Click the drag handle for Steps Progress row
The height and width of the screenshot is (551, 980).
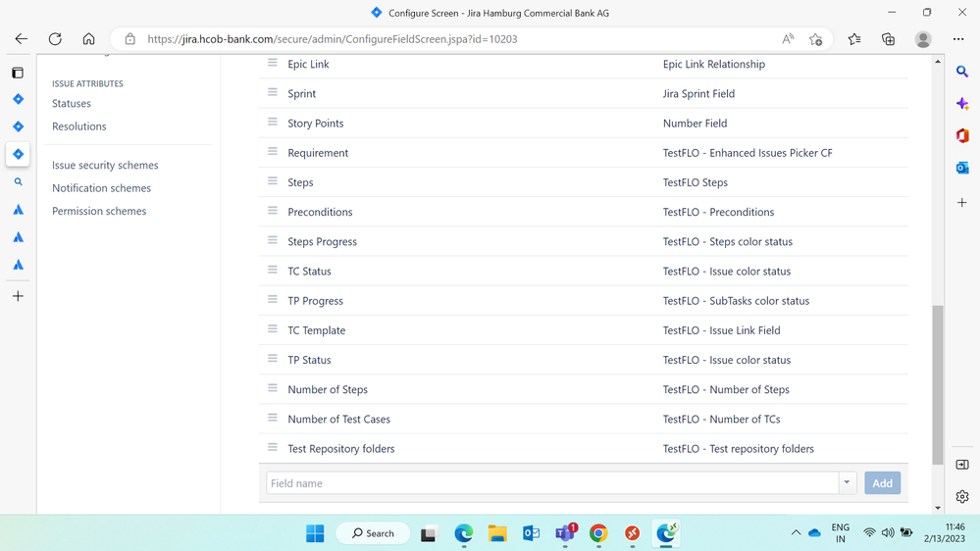tap(273, 240)
